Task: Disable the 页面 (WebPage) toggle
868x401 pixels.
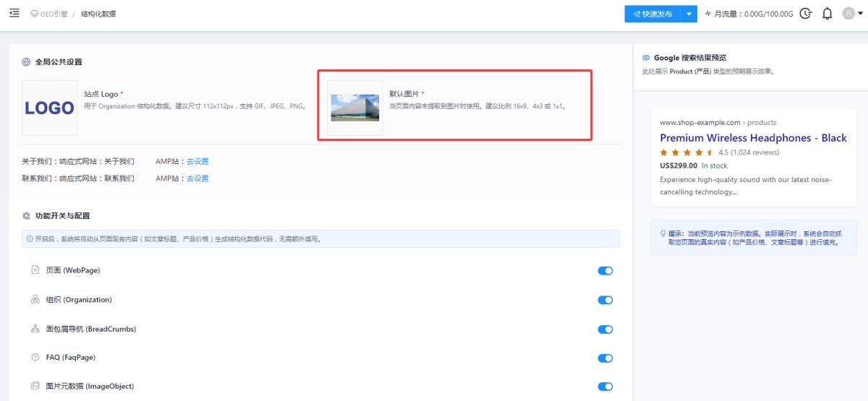Action: coord(605,271)
